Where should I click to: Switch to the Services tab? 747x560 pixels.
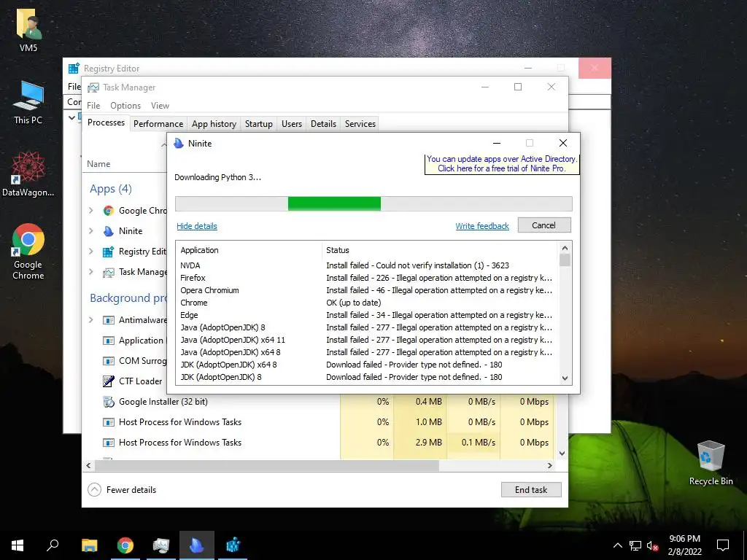coord(360,124)
